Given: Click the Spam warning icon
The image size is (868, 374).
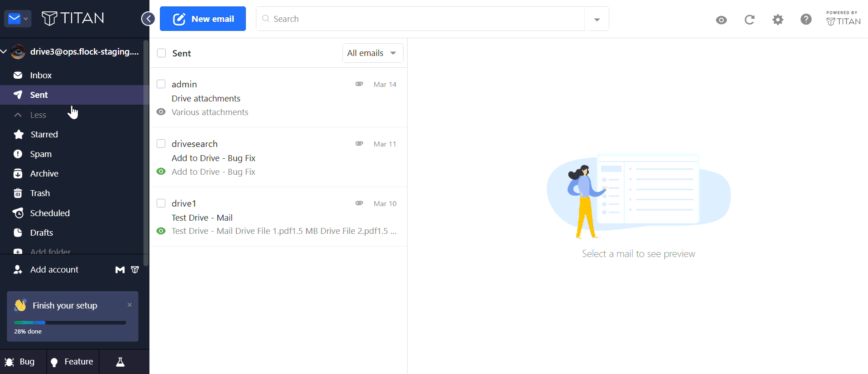Looking at the screenshot, I should (x=18, y=154).
